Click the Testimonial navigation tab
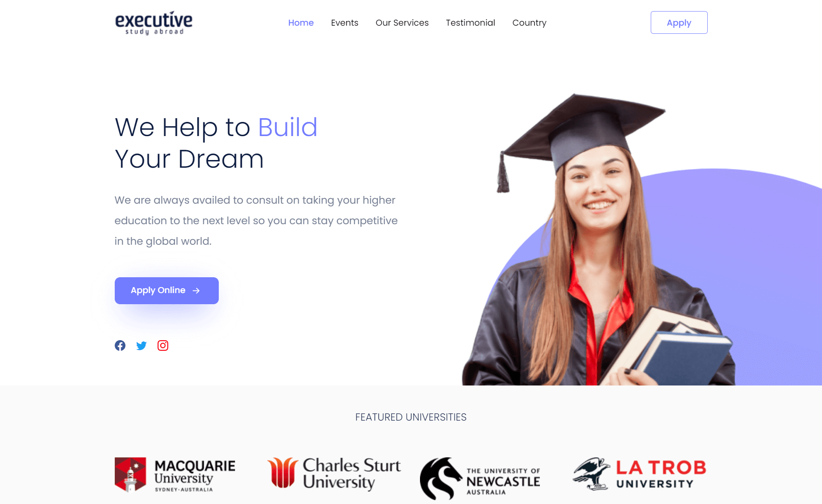Image resolution: width=822 pixels, height=504 pixels. 470,22
